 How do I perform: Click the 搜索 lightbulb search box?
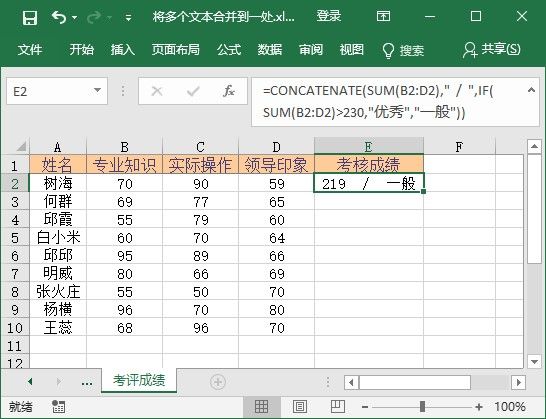pos(403,51)
